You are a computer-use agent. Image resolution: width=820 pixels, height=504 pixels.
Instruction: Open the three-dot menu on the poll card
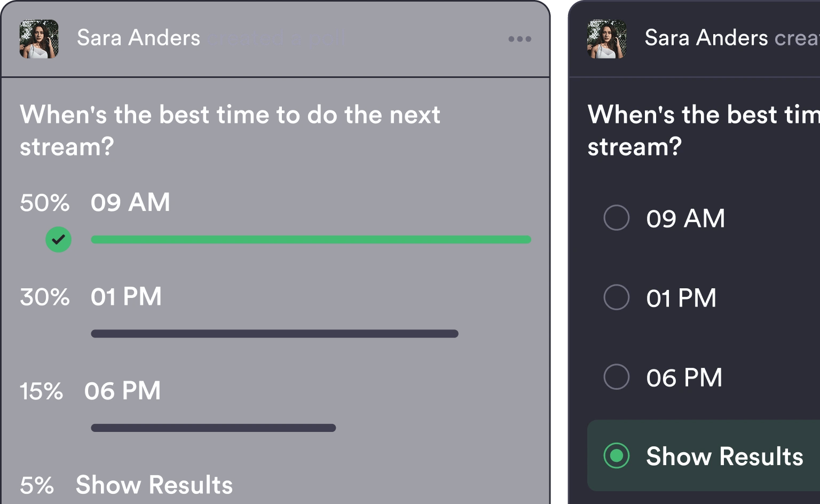click(x=519, y=39)
